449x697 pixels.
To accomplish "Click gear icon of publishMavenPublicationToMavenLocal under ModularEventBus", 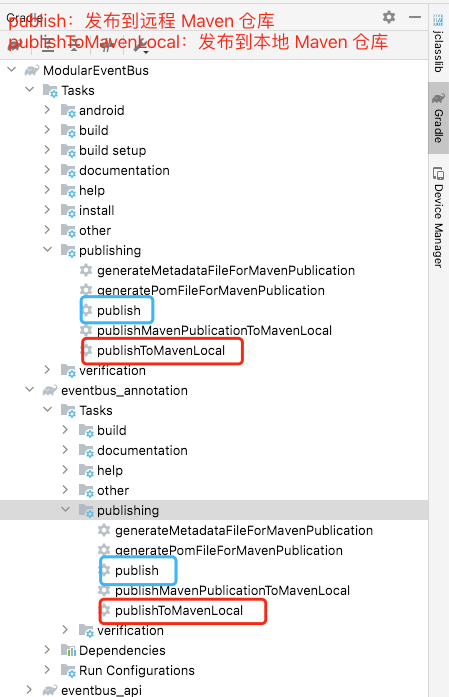I will click(86, 330).
